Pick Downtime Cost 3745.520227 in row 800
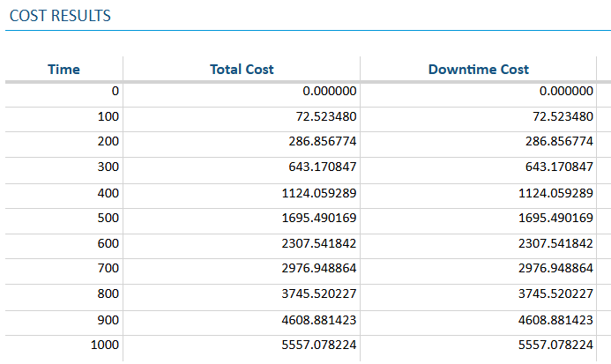The height and width of the screenshot is (364, 611). pyautogui.click(x=555, y=293)
